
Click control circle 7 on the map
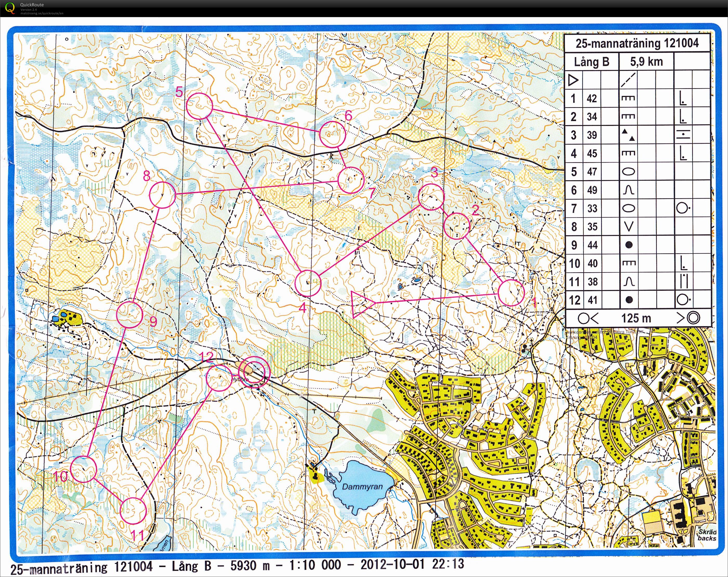[x=351, y=180]
